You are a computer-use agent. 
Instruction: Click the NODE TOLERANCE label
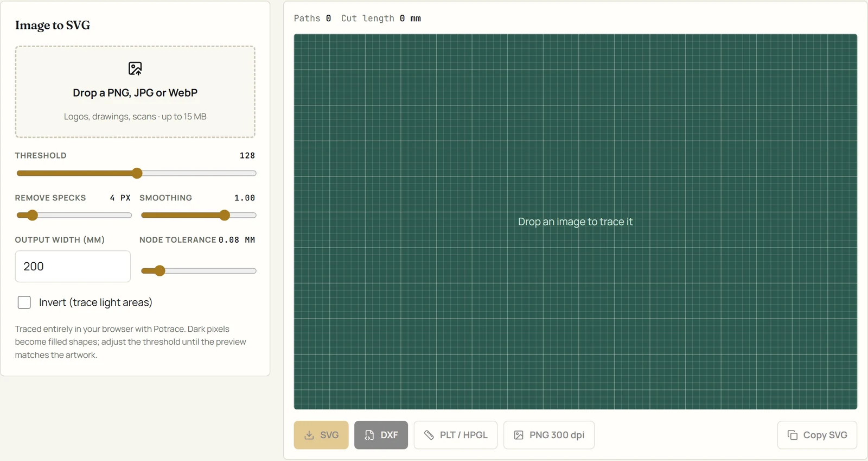pyautogui.click(x=178, y=239)
